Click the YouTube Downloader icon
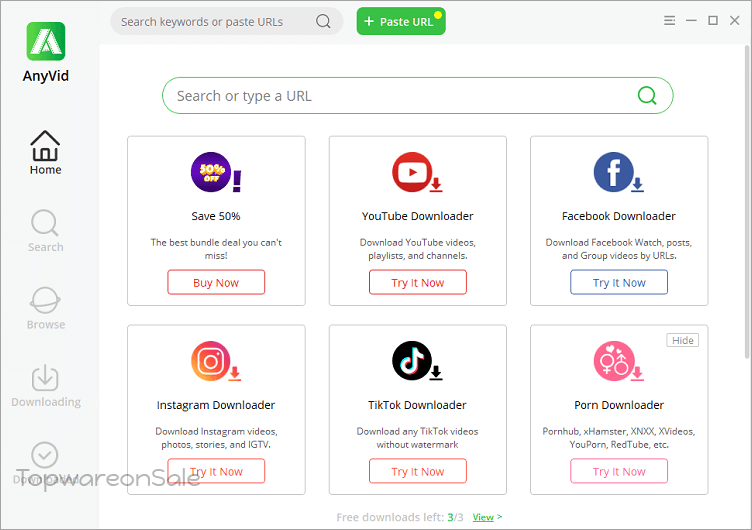This screenshot has width=752, height=530. click(417, 172)
